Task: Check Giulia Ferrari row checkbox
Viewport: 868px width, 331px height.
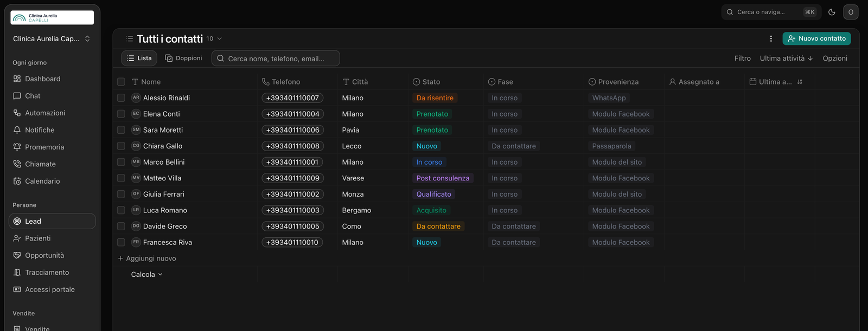Action: (x=121, y=194)
